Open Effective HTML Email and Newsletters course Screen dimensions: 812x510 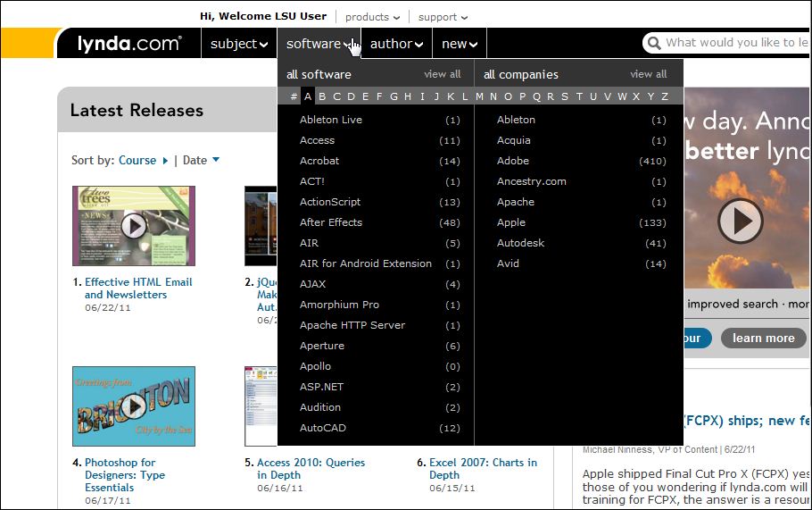pos(138,288)
